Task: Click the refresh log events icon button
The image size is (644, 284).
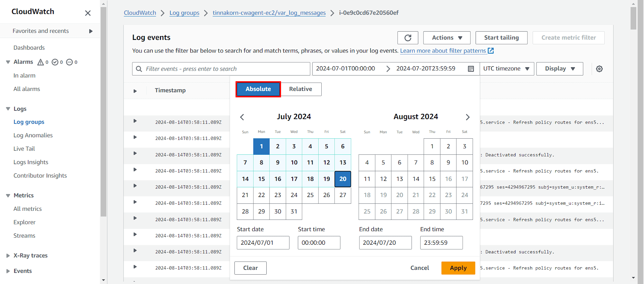Action: [x=408, y=38]
